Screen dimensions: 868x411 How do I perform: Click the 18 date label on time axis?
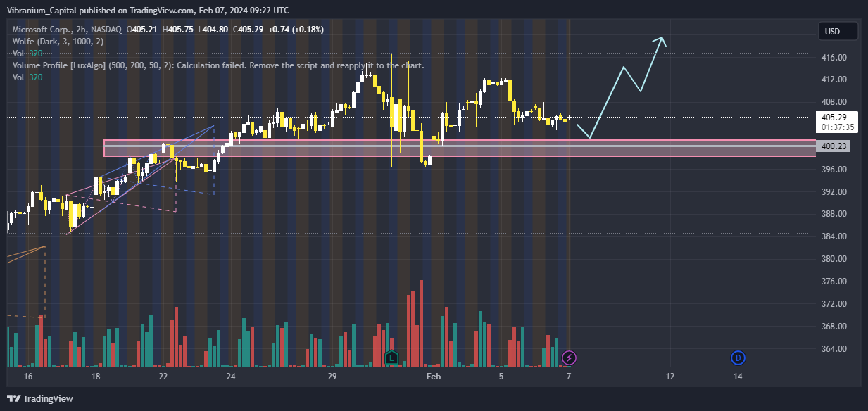(96, 377)
